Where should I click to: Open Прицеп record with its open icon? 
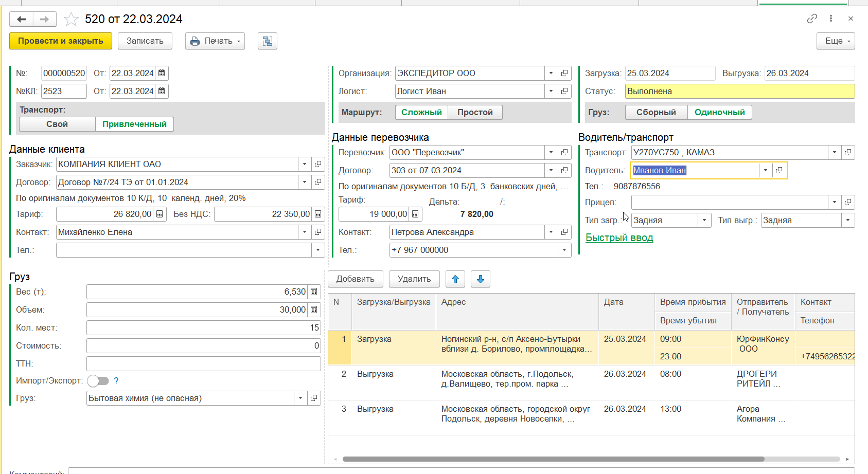[848, 202]
